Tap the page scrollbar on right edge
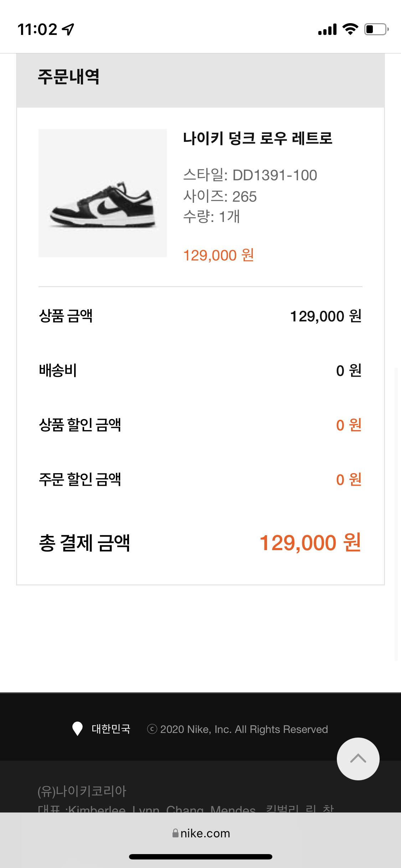 pos(396,513)
